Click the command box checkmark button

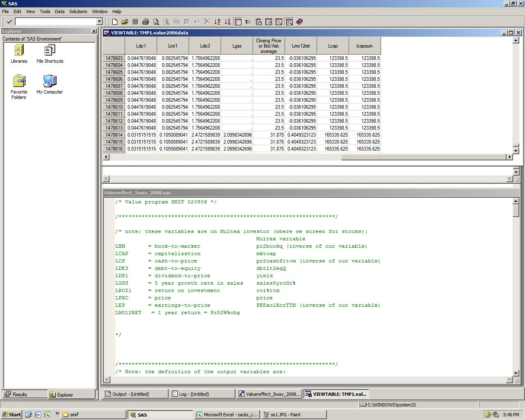click(x=9, y=22)
